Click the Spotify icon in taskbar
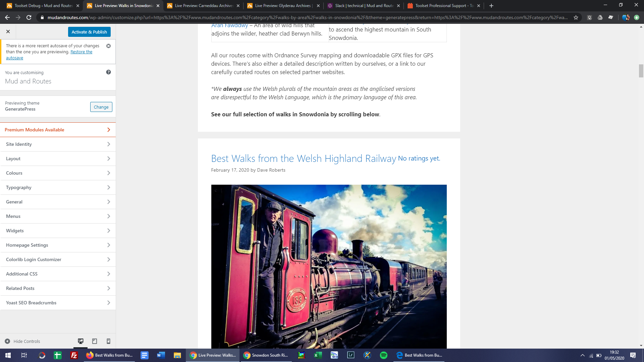 383,355
